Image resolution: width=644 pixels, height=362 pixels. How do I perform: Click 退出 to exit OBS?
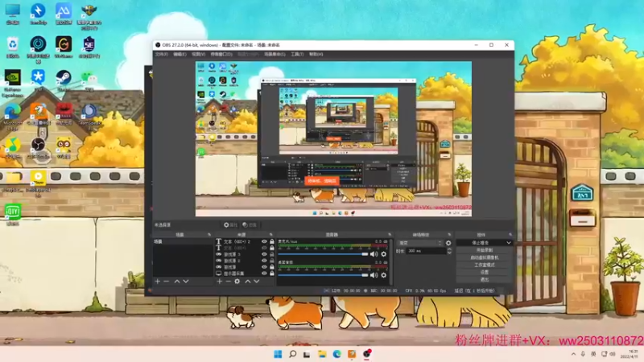pos(485,280)
